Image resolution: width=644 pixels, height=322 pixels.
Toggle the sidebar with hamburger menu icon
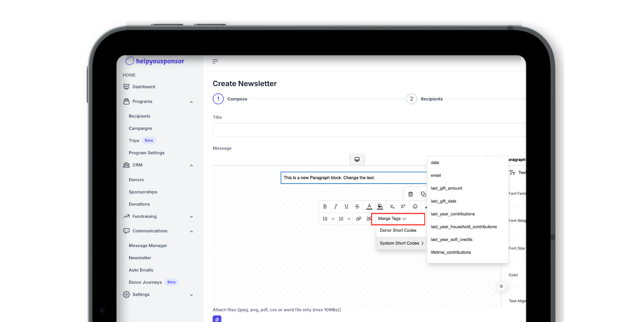pyautogui.click(x=215, y=61)
